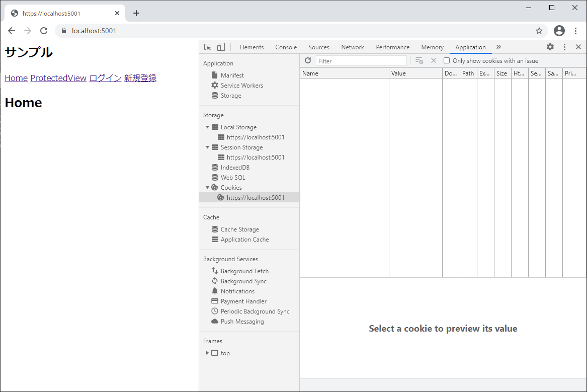Viewport: 587px width, 392px height.
Task: Reload the browser page
Action: coord(44,31)
